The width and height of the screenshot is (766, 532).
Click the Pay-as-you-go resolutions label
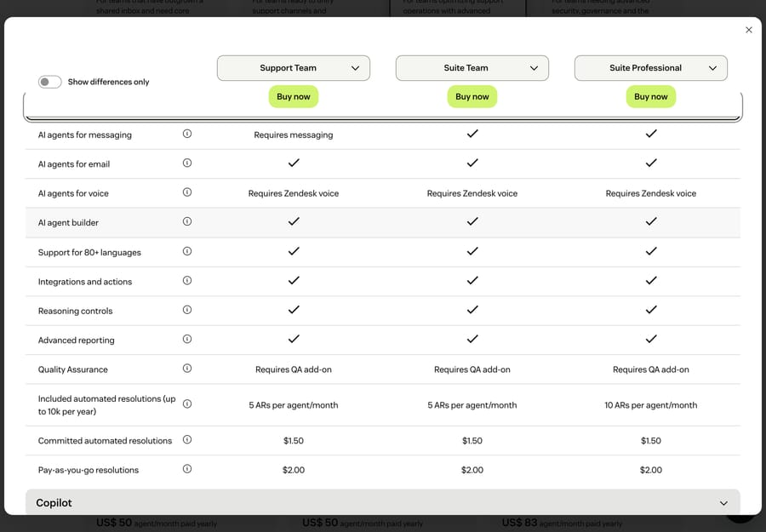click(x=89, y=470)
